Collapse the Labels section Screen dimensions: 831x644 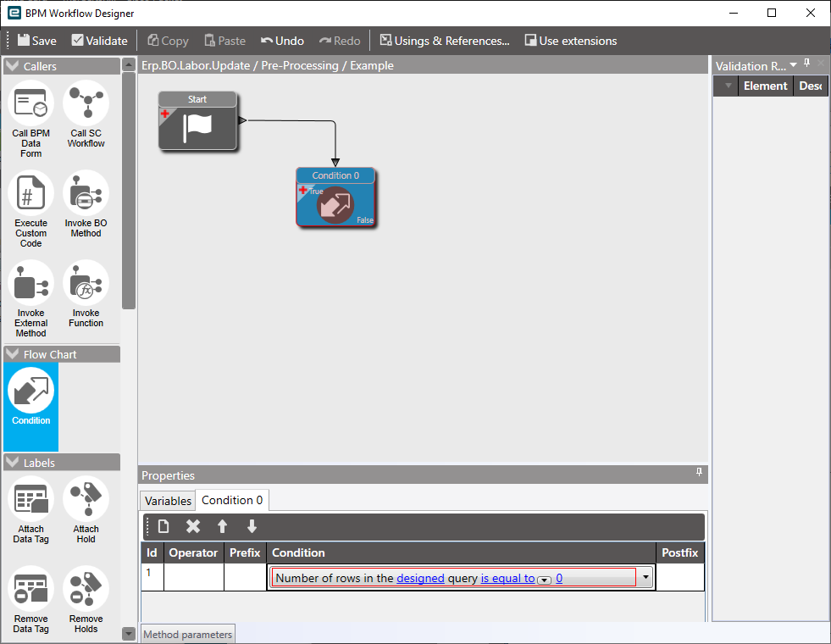tap(12, 462)
